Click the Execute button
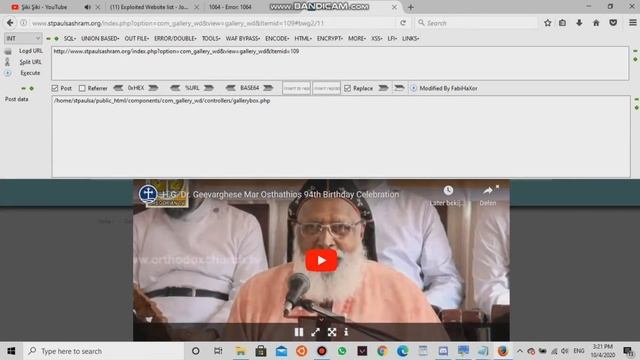This screenshot has height=360, width=640. pyautogui.click(x=30, y=73)
